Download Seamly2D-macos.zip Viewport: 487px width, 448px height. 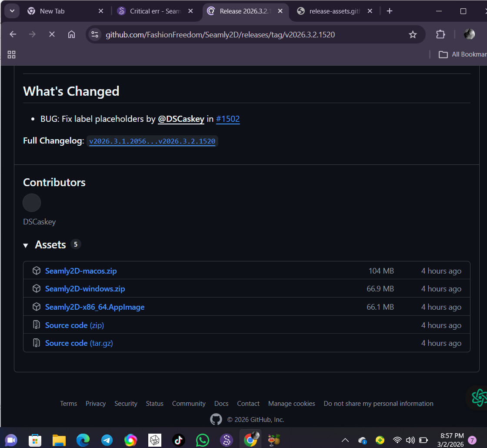81,271
